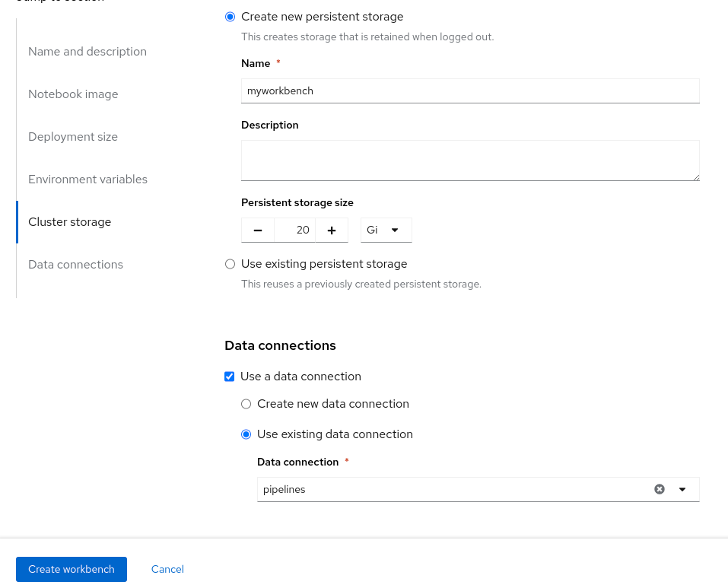728x588 pixels.
Task: Open the Gi storage unit dropdown
Action: (386, 230)
